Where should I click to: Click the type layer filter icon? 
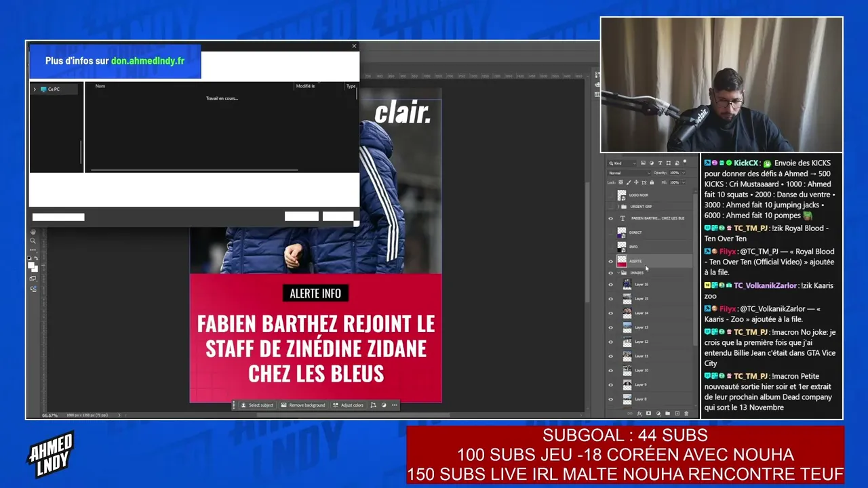pyautogui.click(x=660, y=163)
